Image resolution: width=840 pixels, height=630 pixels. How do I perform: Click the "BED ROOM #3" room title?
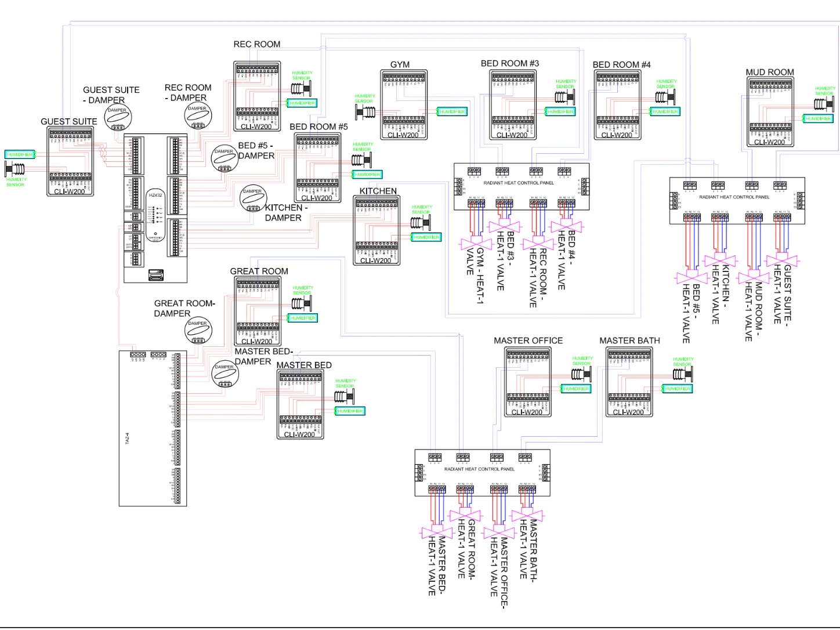[x=510, y=63]
